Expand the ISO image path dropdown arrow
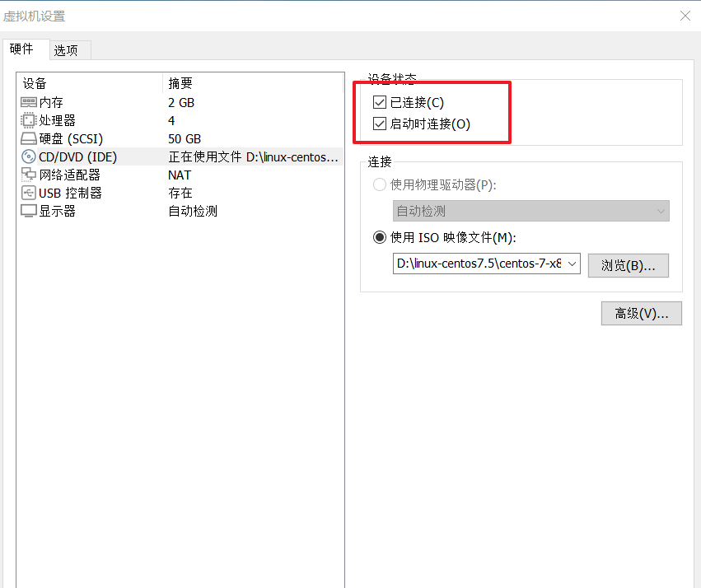Screen dimensions: 701x588 click(572, 264)
